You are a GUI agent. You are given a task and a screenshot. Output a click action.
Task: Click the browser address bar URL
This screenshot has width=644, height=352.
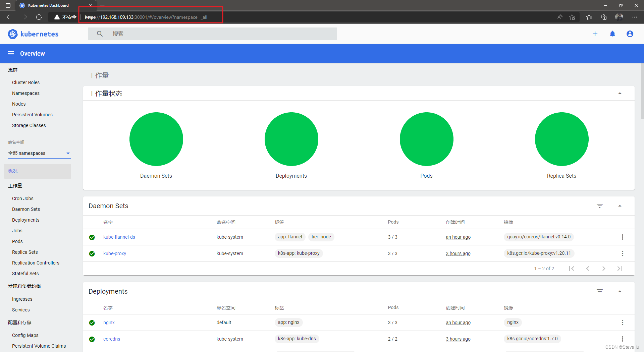pyautogui.click(x=146, y=17)
